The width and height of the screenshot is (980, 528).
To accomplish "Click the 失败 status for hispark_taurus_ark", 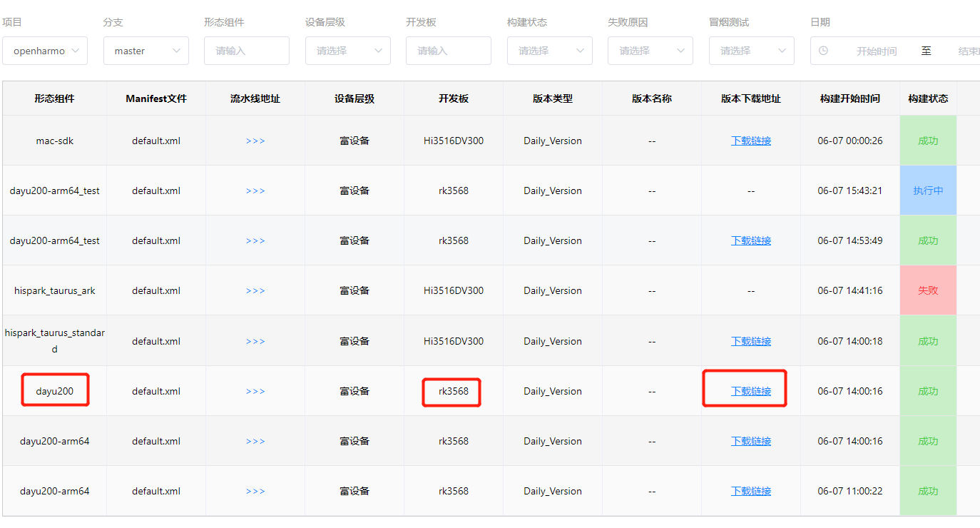I will tap(928, 290).
